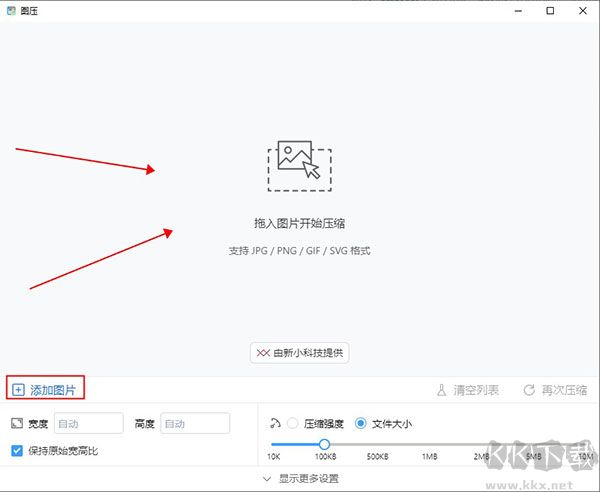Expand 显示更多设置 chevron
600x492 pixels.
(x=267, y=479)
